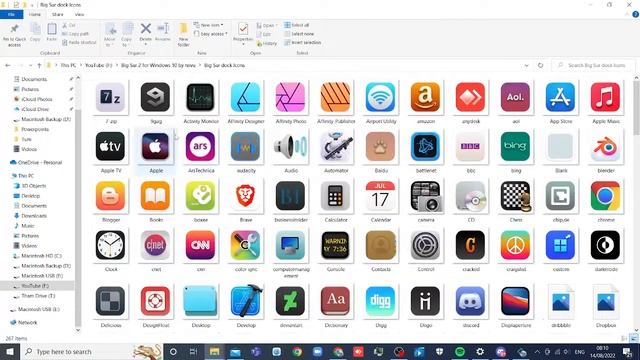The height and width of the screenshot is (360, 640).
Task: Select the Brave icon file
Action: click(x=245, y=201)
